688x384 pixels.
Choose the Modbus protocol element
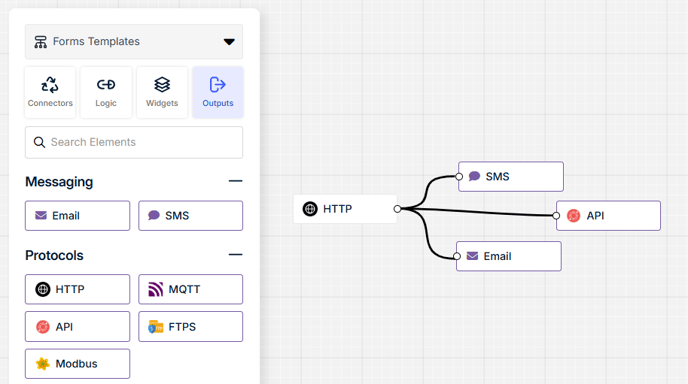[x=78, y=364]
